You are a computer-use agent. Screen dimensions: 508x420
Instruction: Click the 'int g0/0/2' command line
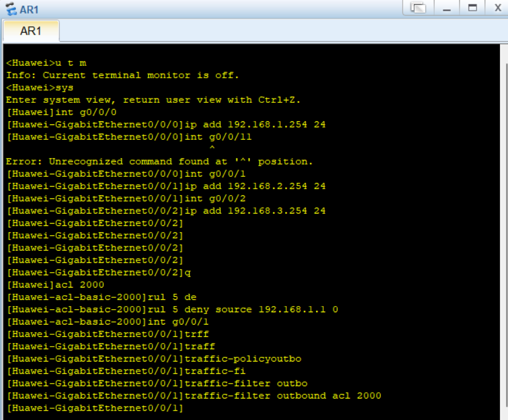click(x=126, y=198)
